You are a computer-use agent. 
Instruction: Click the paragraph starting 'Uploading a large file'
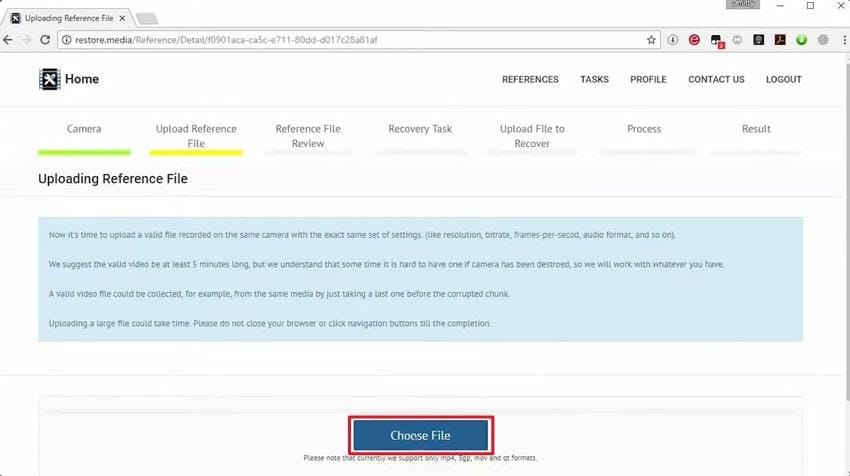click(270, 323)
